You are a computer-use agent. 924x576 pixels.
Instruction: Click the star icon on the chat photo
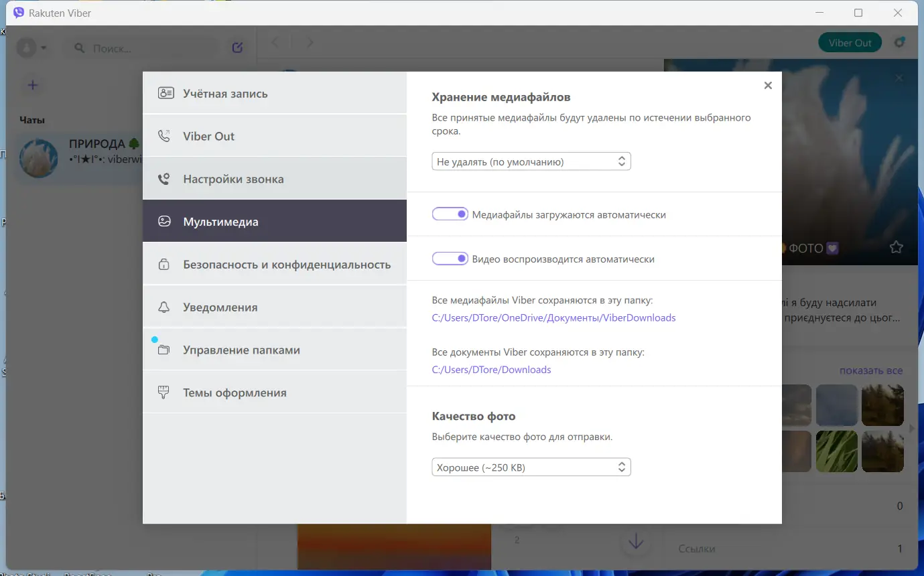point(896,248)
